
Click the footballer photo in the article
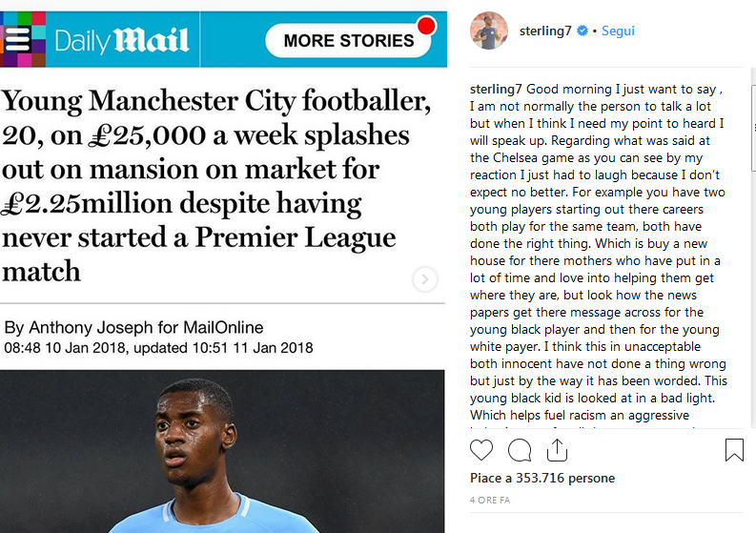[x=222, y=452]
